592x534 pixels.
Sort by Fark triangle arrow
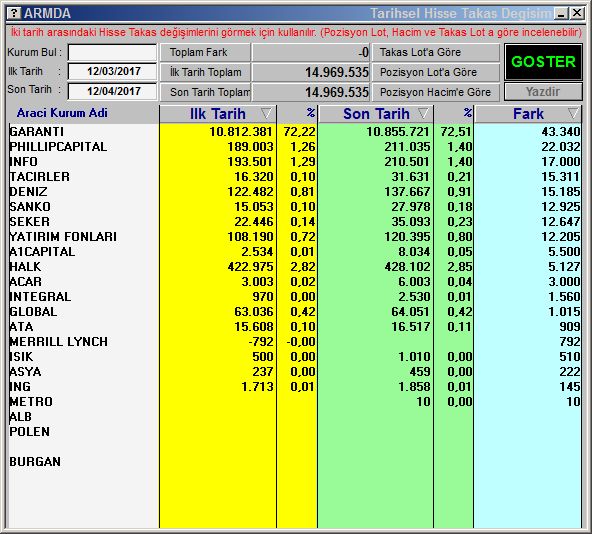coord(573,113)
